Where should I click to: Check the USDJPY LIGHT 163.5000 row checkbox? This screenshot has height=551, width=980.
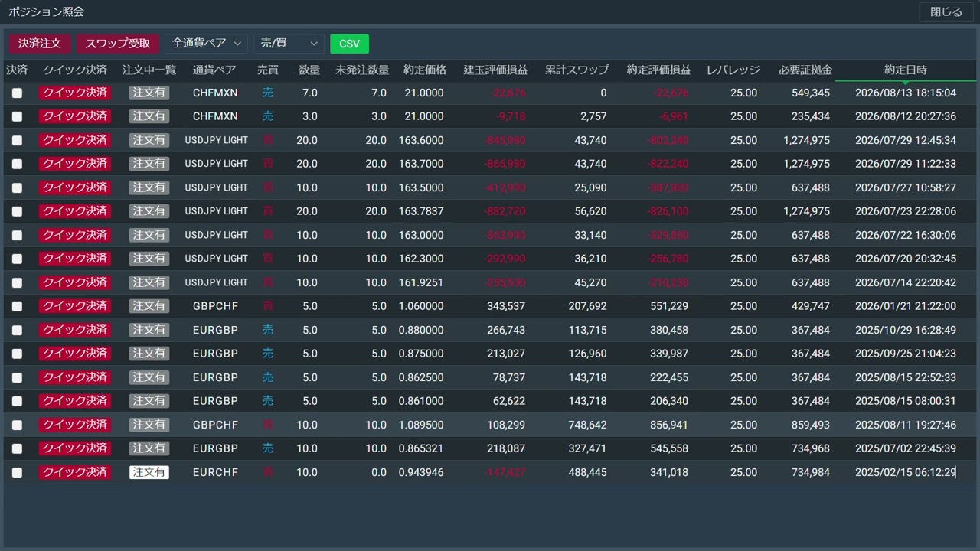point(17,188)
